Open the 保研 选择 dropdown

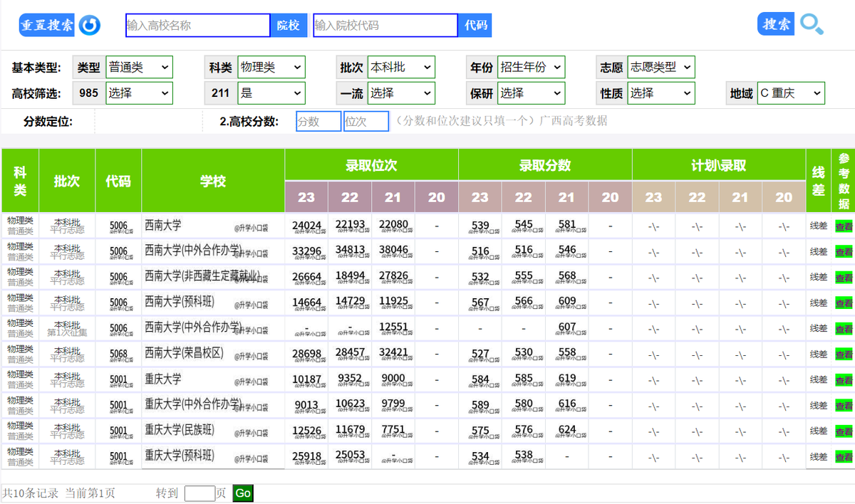[531, 93]
